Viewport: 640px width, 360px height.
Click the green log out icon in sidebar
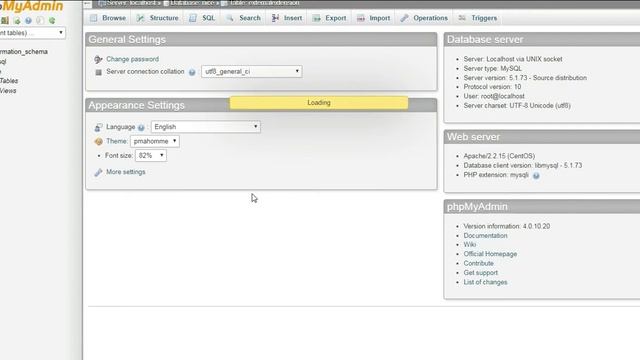pos(17,20)
